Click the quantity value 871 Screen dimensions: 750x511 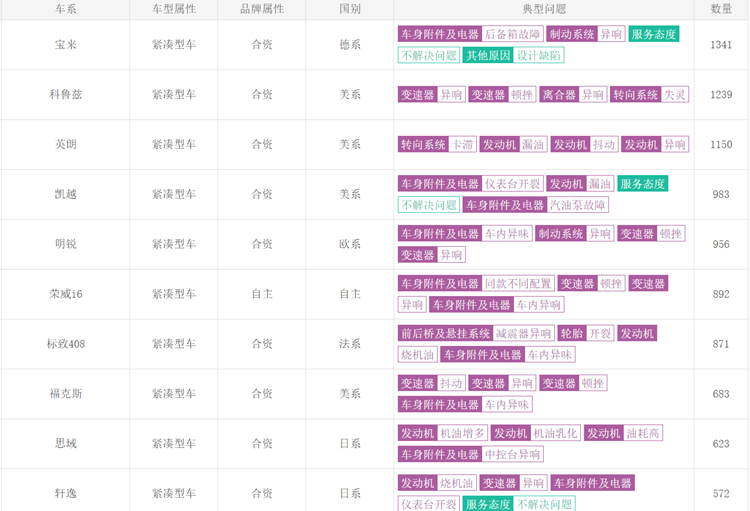point(721,344)
